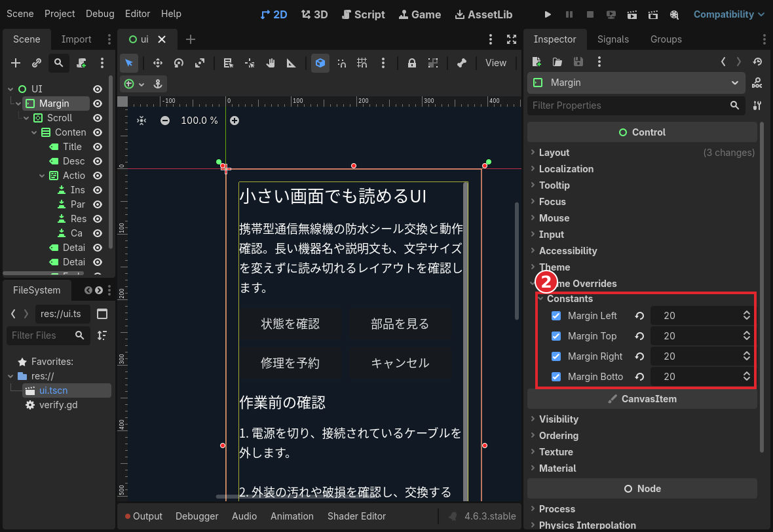This screenshot has height=532, width=773.
Task: Group the selected node's children
Action: pos(433,63)
